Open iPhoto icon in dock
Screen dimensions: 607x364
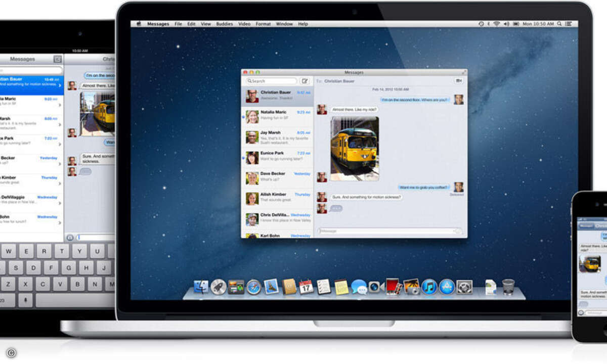click(x=411, y=287)
